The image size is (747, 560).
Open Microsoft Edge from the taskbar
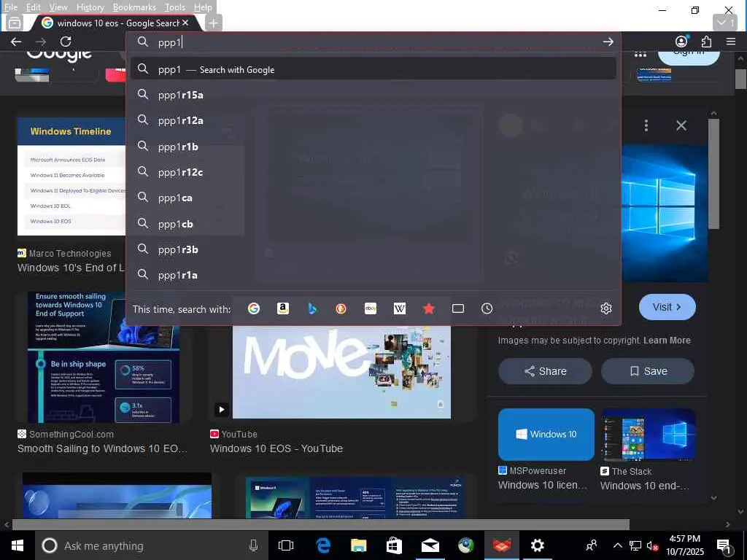[323, 545]
